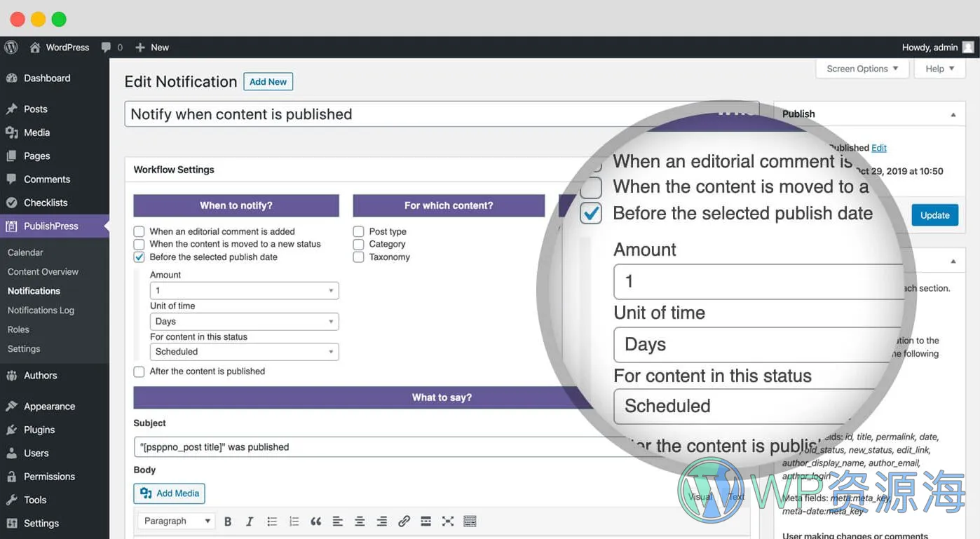Open the Amount dropdown

point(244,290)
